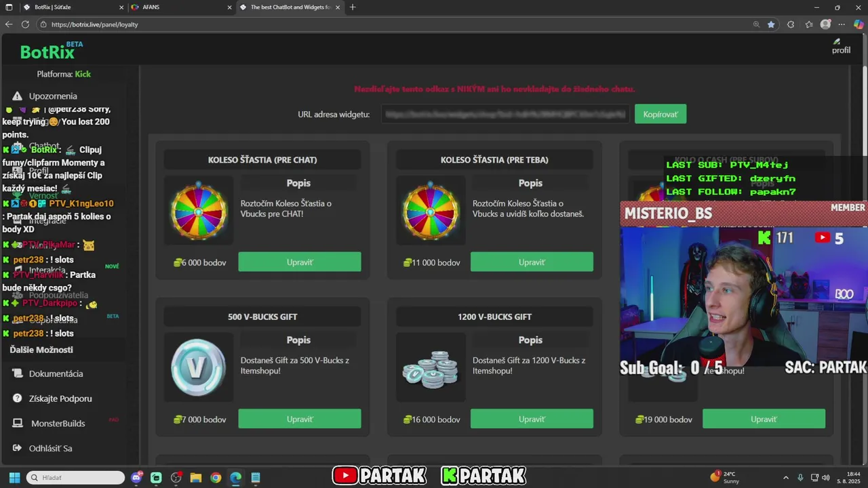Close the AFANS tab
Screen dimensions: 868x488
(x=229, y=7)
